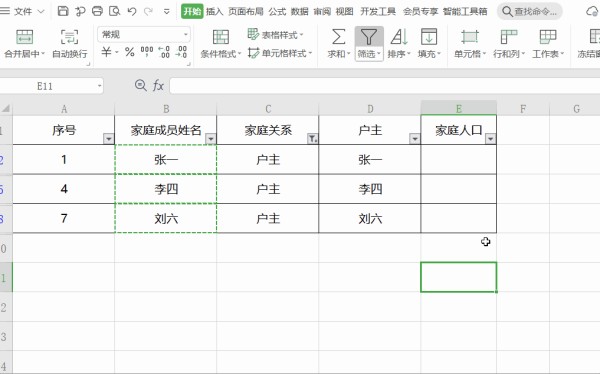Image resolution: width=600 pixels, height=374 pixels.
Task: Switch to the 插入 ribbon tab
Action: click(x=215, y=11)
